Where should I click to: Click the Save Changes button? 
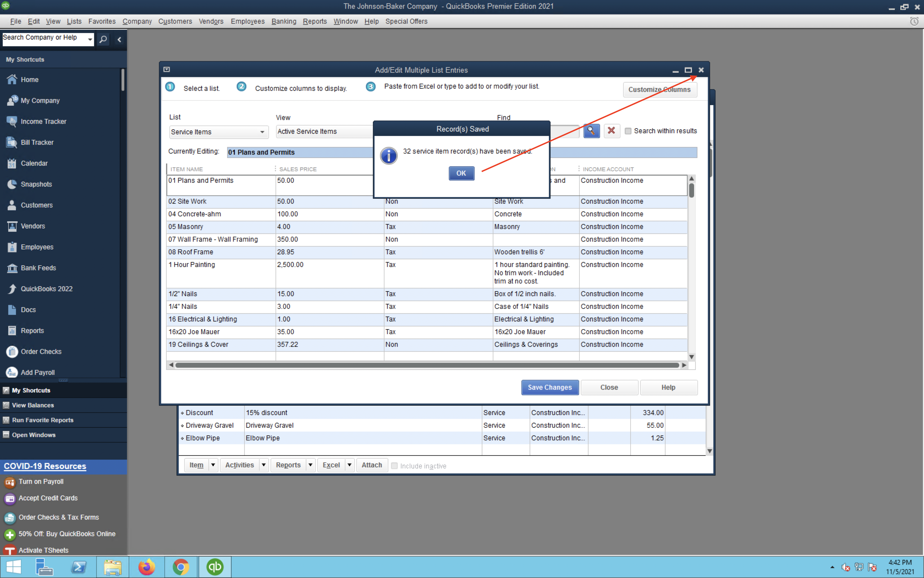point(550,387)
